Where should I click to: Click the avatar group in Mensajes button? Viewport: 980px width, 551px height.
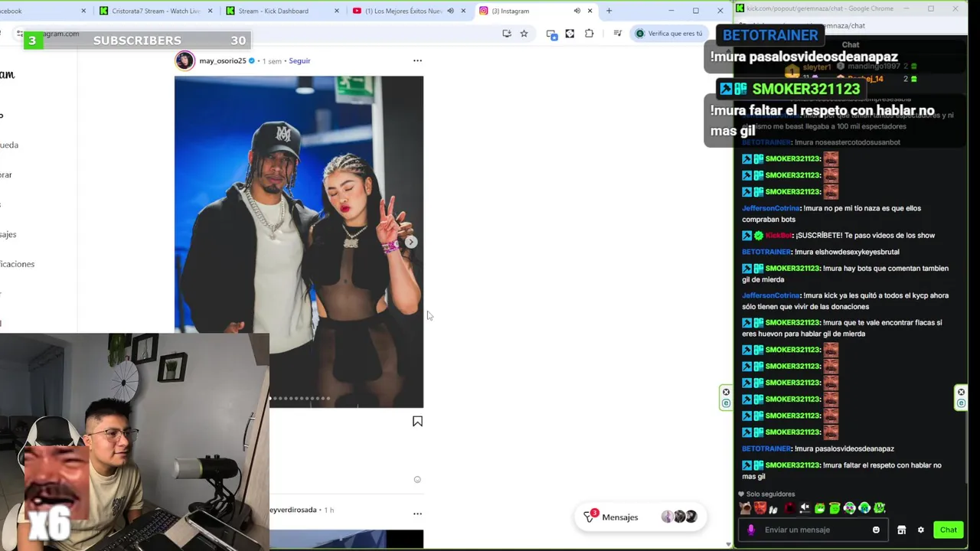679,517
